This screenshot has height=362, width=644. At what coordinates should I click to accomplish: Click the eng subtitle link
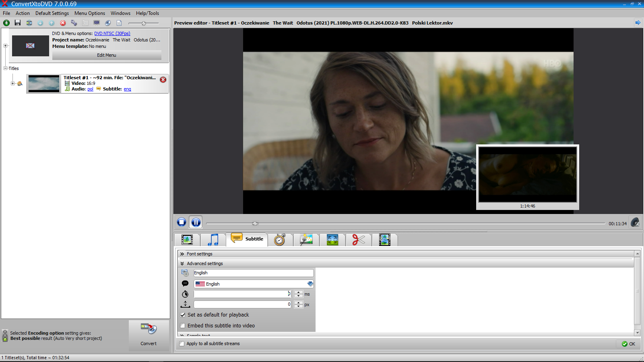(x=127, y=89)
